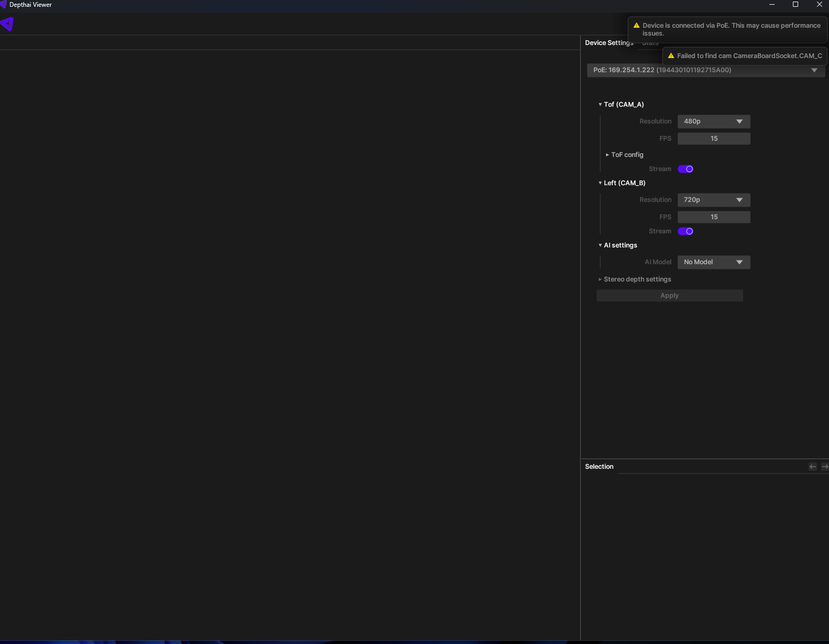Screen dimensions: 829x644
Task: Expand the ToF config section
Action: tap(626, 155)
